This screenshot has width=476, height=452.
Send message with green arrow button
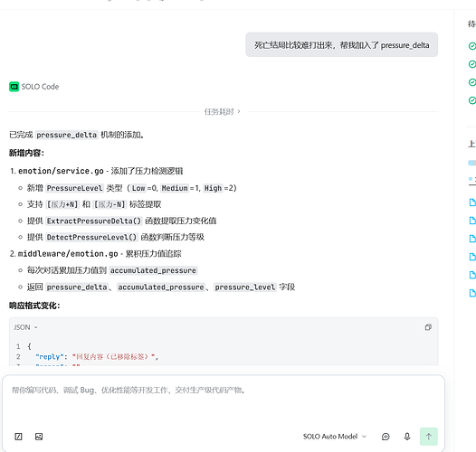click(429, 437)
